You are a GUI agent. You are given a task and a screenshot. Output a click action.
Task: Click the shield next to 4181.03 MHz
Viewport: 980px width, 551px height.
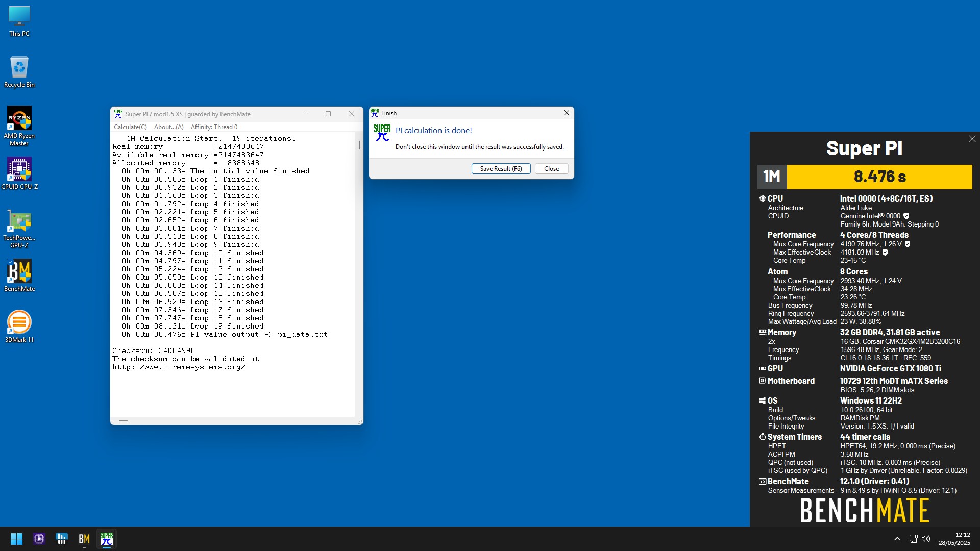pyautogui.click(x=885, y=253)
